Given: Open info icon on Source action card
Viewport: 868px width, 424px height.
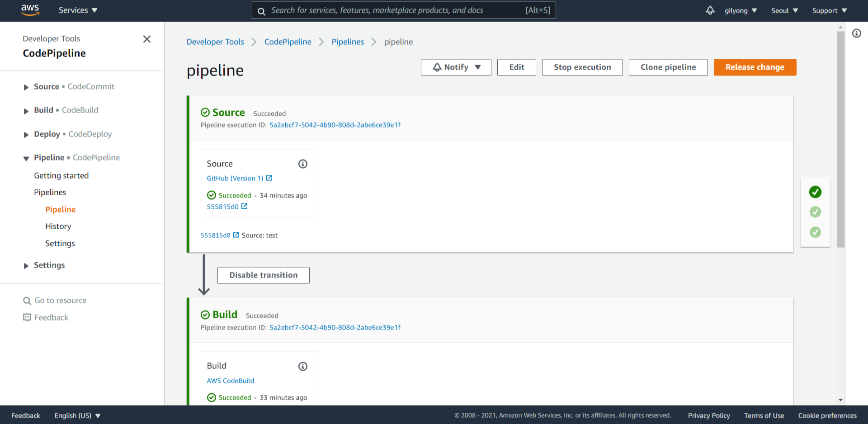Looking at the screenshot, I should coord(303,164).
